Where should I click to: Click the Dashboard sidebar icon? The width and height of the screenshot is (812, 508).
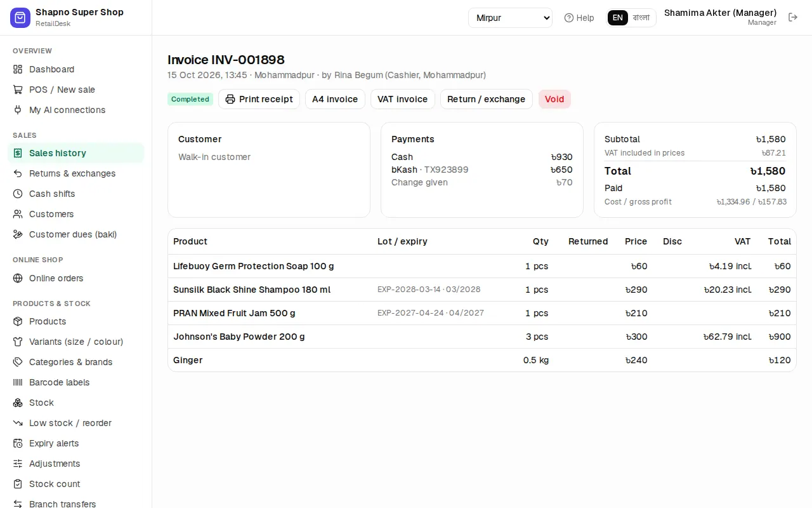tap(18, 69)
